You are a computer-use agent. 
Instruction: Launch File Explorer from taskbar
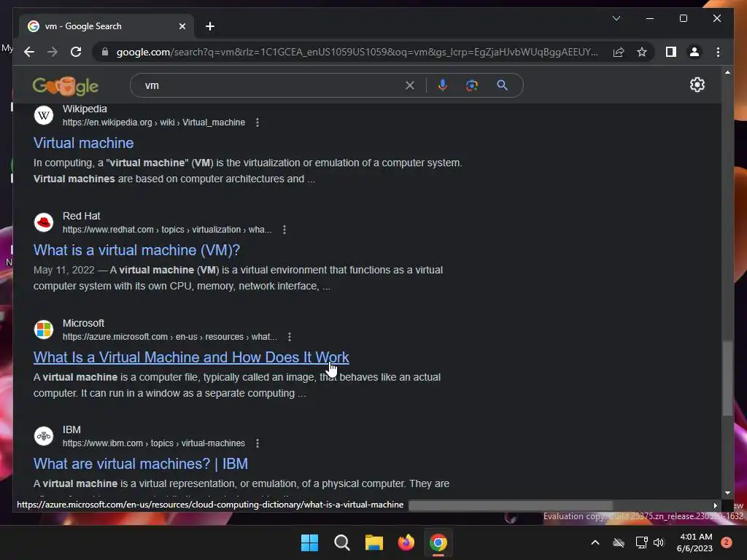[374, 542]
